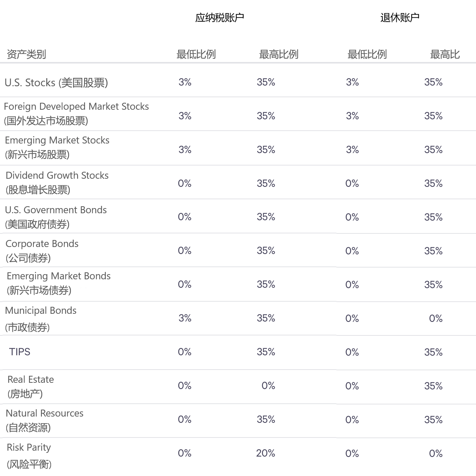The height and width of the screenshot is (476, 476).
Task: Select the U.S. Stocks (美国股票) row label
Action: pos(56,83)
